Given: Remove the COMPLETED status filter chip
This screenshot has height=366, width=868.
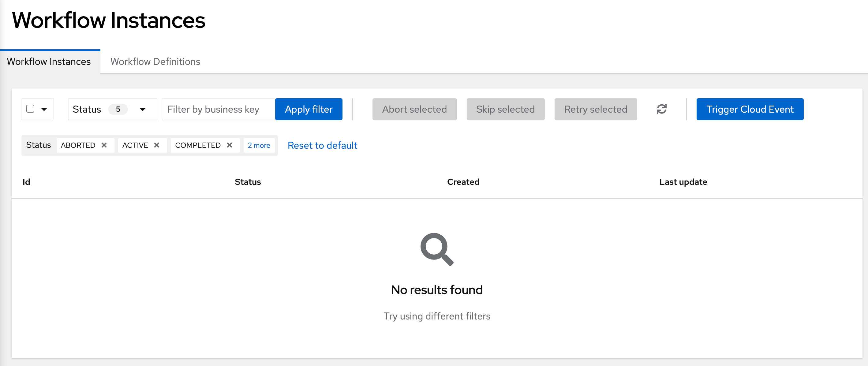Looking at the screenshot, I should [x=230, y=145].
